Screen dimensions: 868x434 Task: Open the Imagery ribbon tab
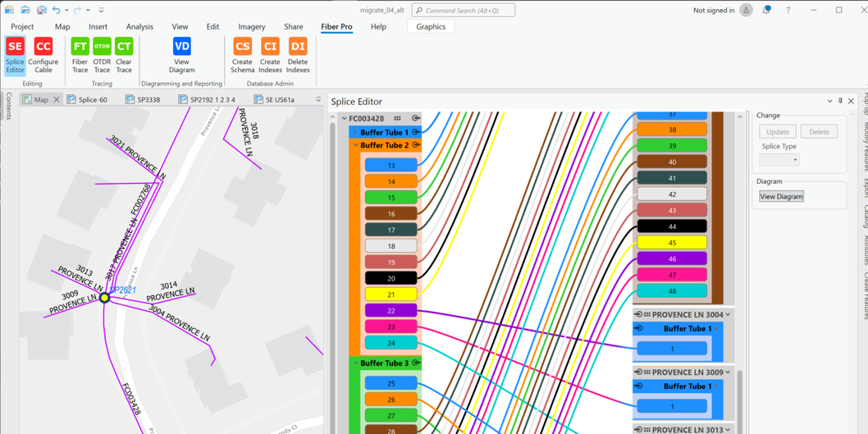point(251,26)
